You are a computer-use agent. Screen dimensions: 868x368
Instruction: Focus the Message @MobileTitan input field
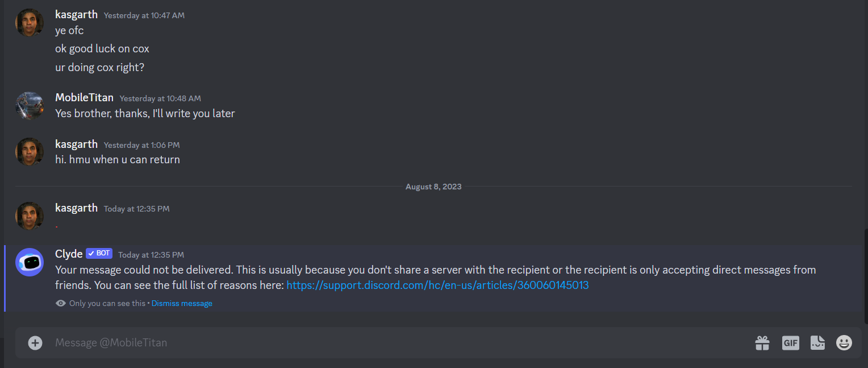click(398, 342)
